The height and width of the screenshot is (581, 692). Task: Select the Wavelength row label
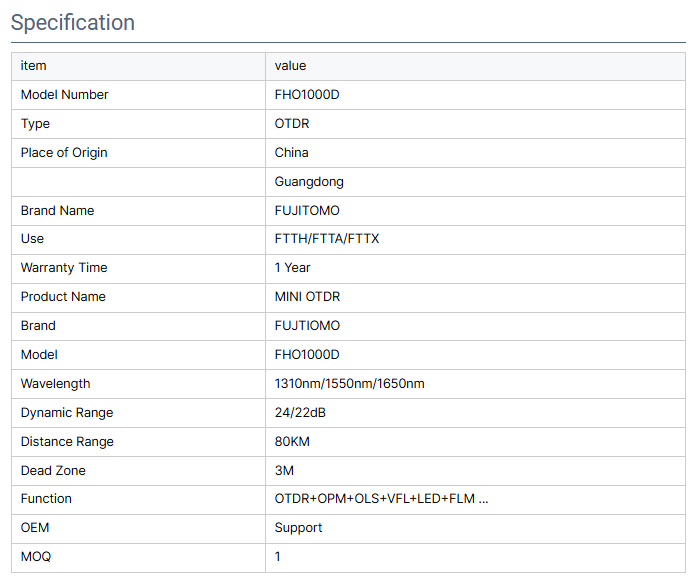point(55,383)
